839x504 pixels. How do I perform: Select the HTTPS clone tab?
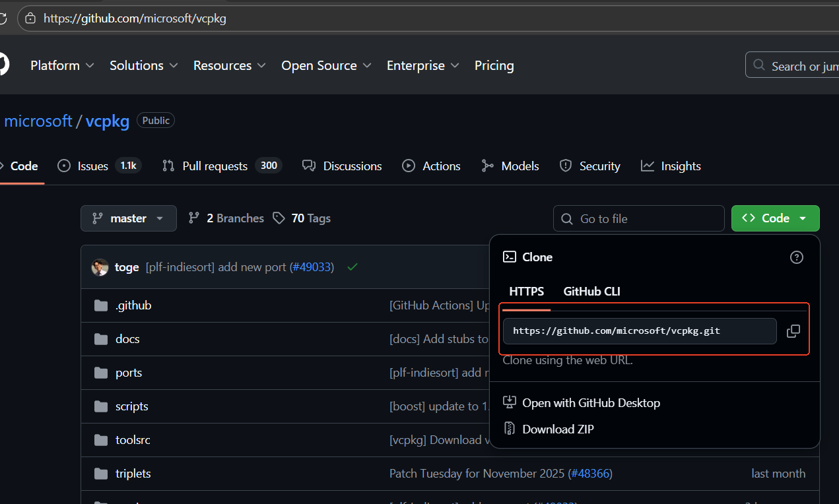pyautogui.click(x=526, y=292)
